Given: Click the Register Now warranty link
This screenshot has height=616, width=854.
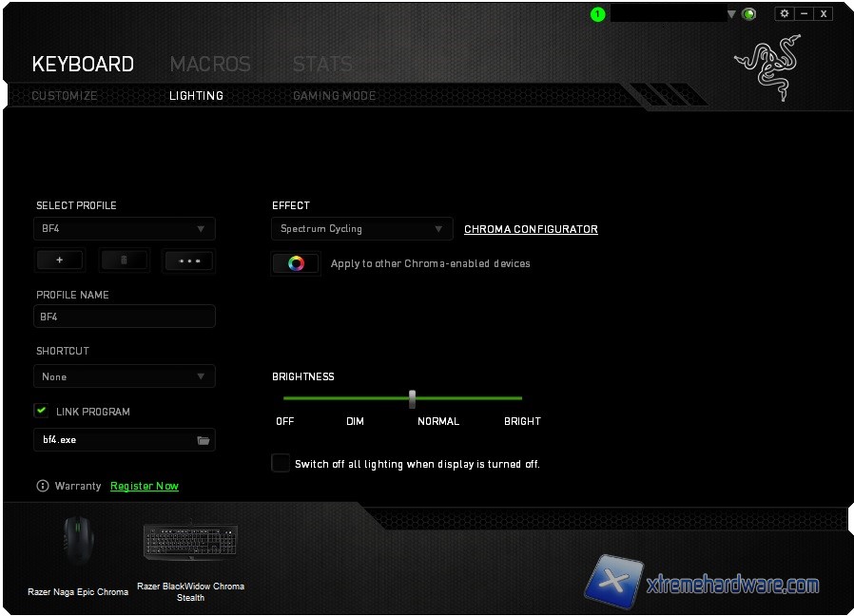Looking at the screenshot, I should click(x=145, y=486).
